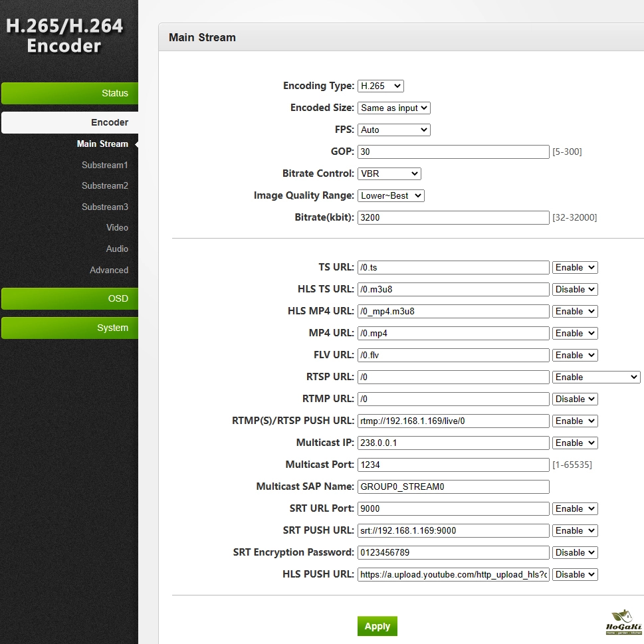Viewport: 644px width, 644px height.
Task: Toggle the HLS TS URL Disable selector
Action: (574, 289)
